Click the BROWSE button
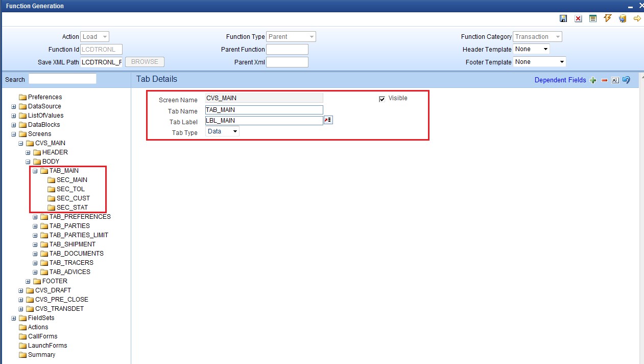Viewport: 644px width, 364px height. click(145, 62)
